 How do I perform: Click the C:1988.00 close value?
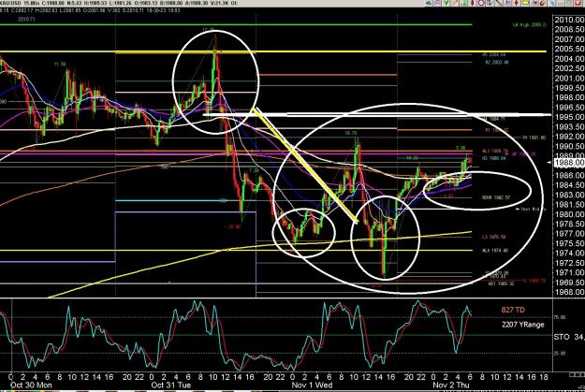[x=53, y=3]
